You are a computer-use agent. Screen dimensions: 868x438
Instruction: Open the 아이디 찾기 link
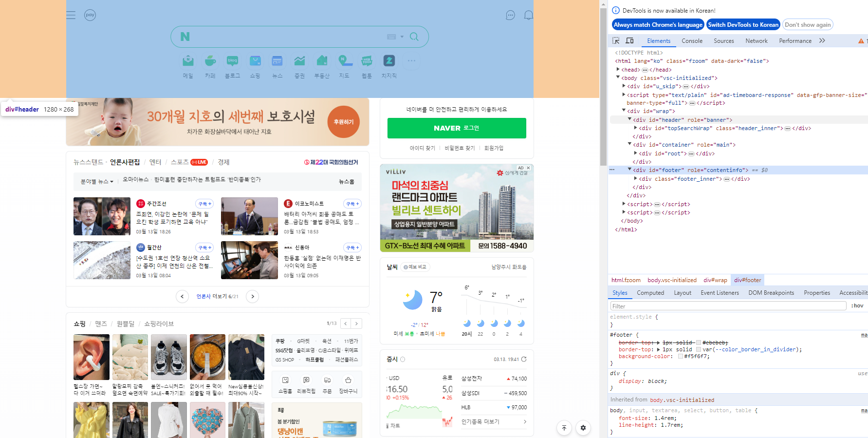coord(422,148)
